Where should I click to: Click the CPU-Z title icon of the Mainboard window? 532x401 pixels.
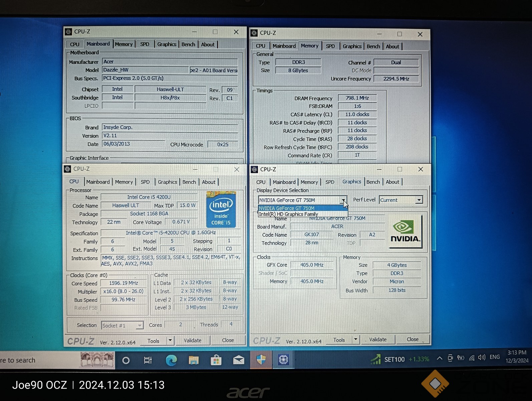tap(68, 32)
